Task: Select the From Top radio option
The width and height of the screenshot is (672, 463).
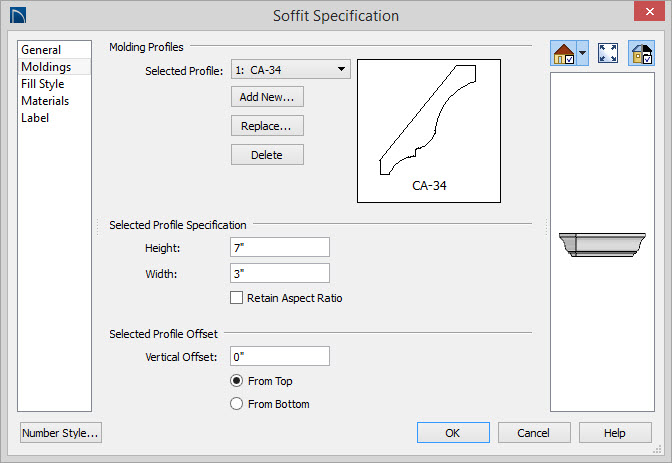Action: pos(236,381)
